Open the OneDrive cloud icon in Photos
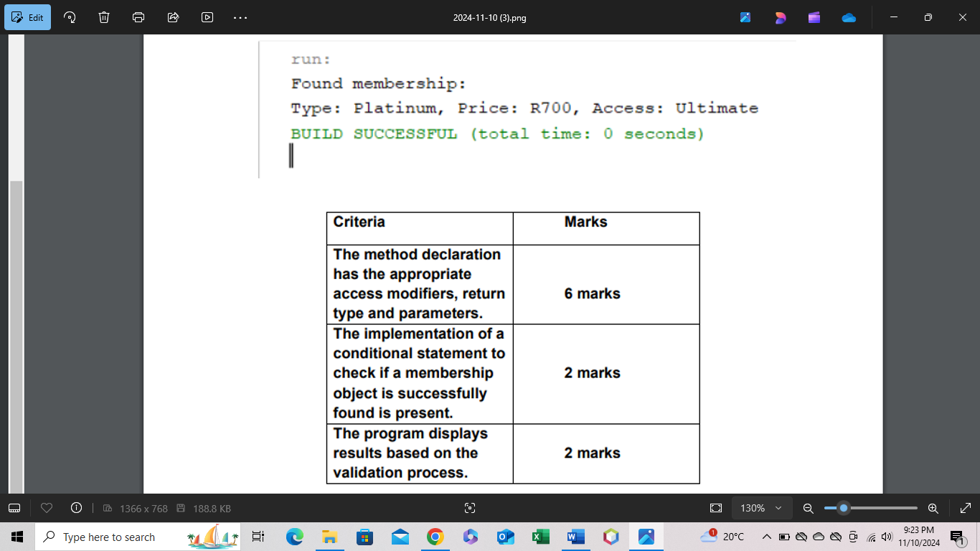Screen dimensions: 980x551 (849, 17)
